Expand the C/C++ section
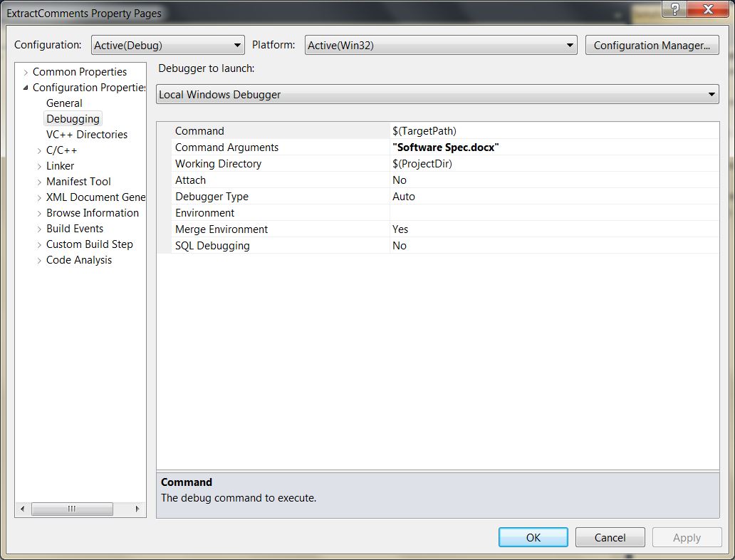735x560 pixels. click(39, 150)
